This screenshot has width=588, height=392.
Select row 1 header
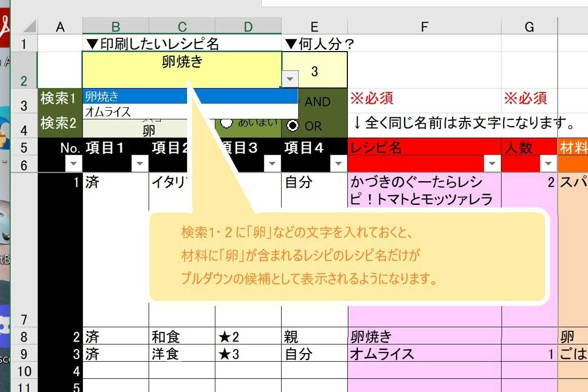[x=24, y=43]
